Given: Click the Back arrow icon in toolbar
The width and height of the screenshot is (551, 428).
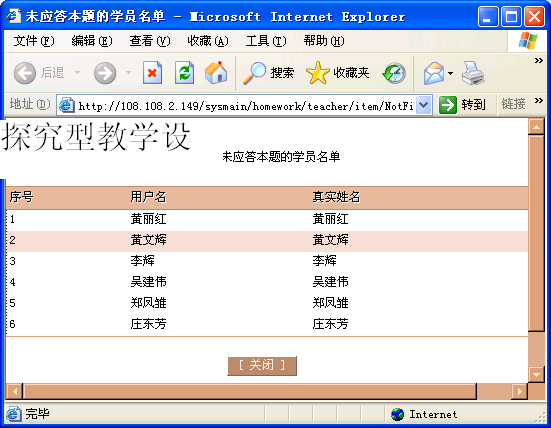Looking at the screenshot, I should [25, 73].
